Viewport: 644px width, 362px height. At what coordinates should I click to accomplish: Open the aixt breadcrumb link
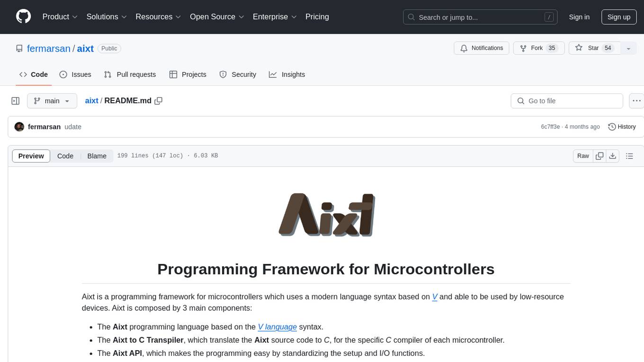[x=91, y=101]
